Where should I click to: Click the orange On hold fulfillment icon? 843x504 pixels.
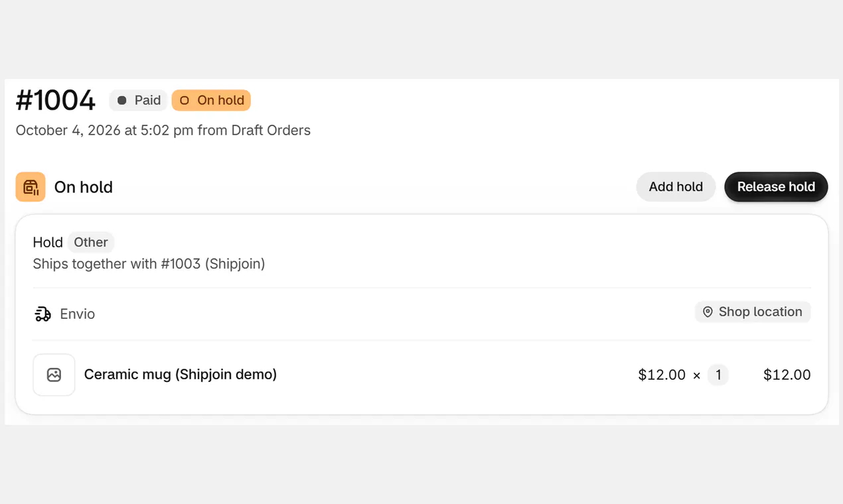click(31, 187)
